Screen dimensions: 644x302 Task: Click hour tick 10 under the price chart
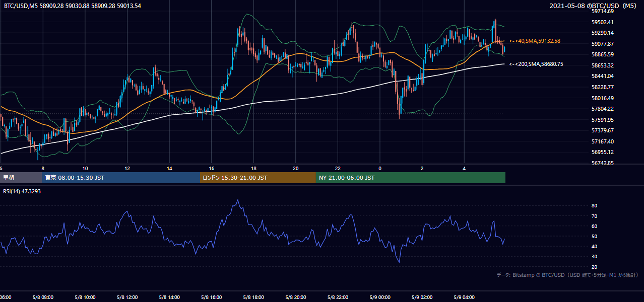[x=85, y=168]
